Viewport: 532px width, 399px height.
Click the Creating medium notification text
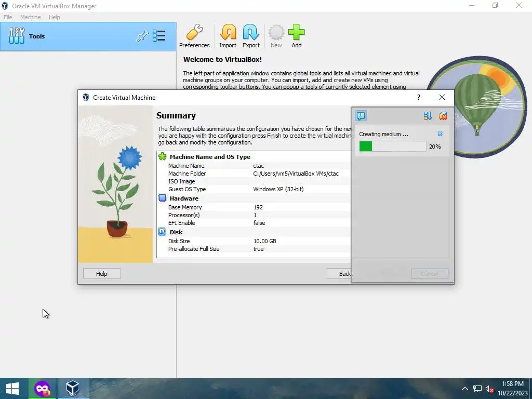384,134
